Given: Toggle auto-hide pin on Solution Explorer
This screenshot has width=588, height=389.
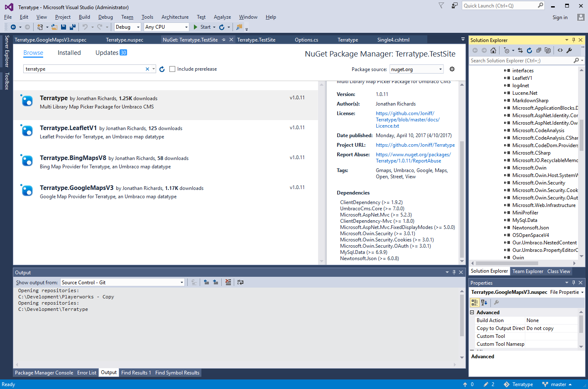Looking at the screenshot, I should pyautogui.click(x=574, y=40).
